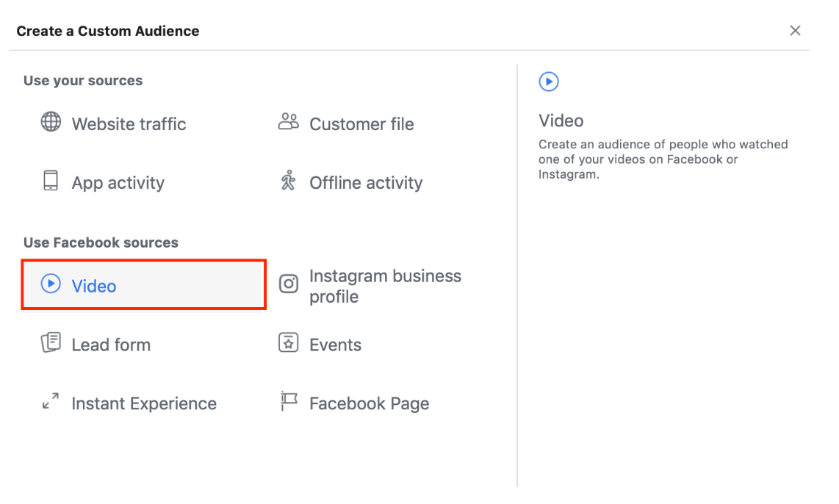The width and height of the screenshot is (839, 504).
Task: Click the walking person icon for Offline activity
Action: point(288,181)
